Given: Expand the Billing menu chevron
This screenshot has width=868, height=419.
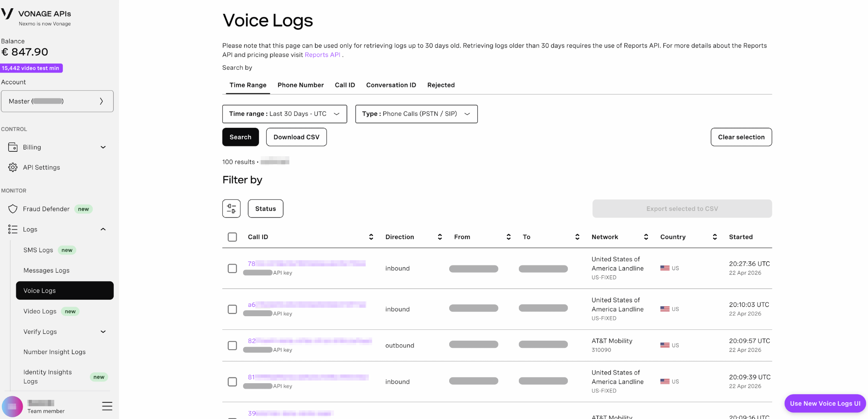Looking at the screenshot, I should click(103, 147).
